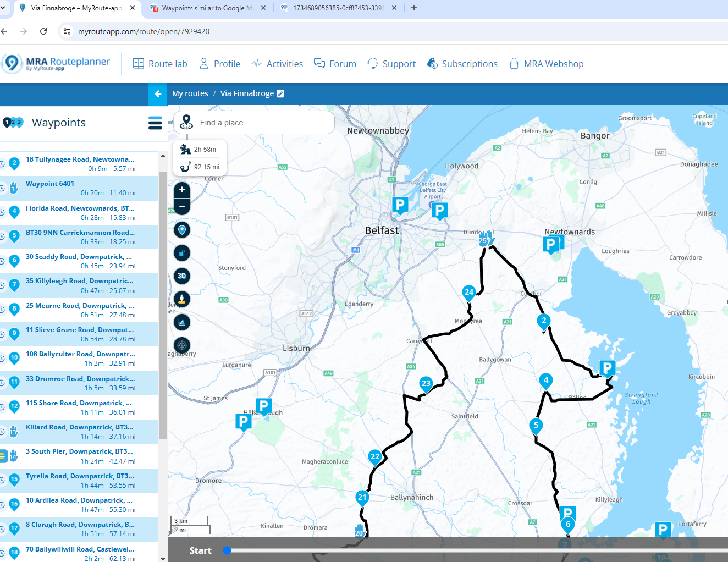This screenshot has width=728, height=562.
Task: Open the Forum page
Action: click(335, 64)
